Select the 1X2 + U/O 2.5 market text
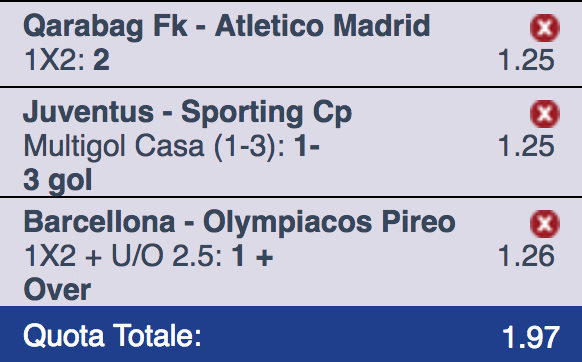Screen dimensions: 582x362 coord(123,256)
